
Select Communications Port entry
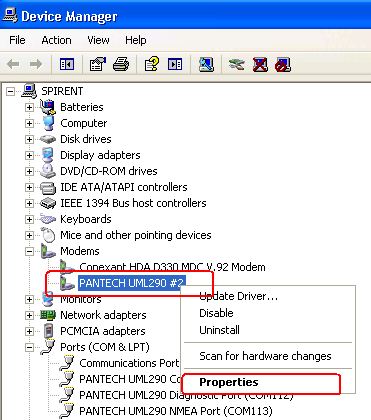click(x=129, y=363)
